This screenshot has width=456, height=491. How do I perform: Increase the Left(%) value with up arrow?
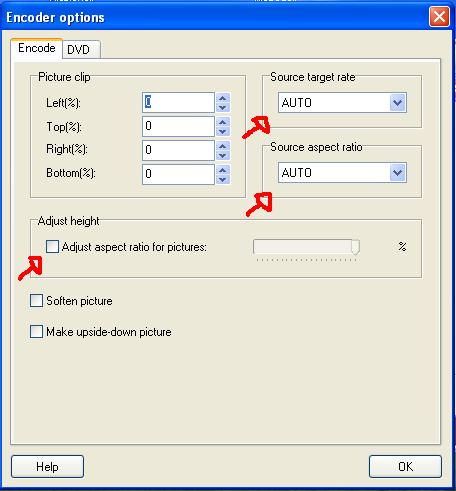tap(223, 98)
